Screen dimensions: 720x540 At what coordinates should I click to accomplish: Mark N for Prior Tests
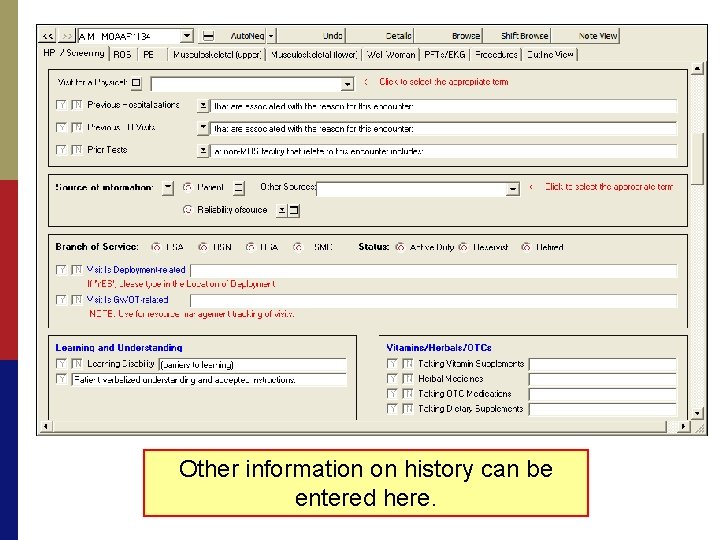[x=77, y=150]
